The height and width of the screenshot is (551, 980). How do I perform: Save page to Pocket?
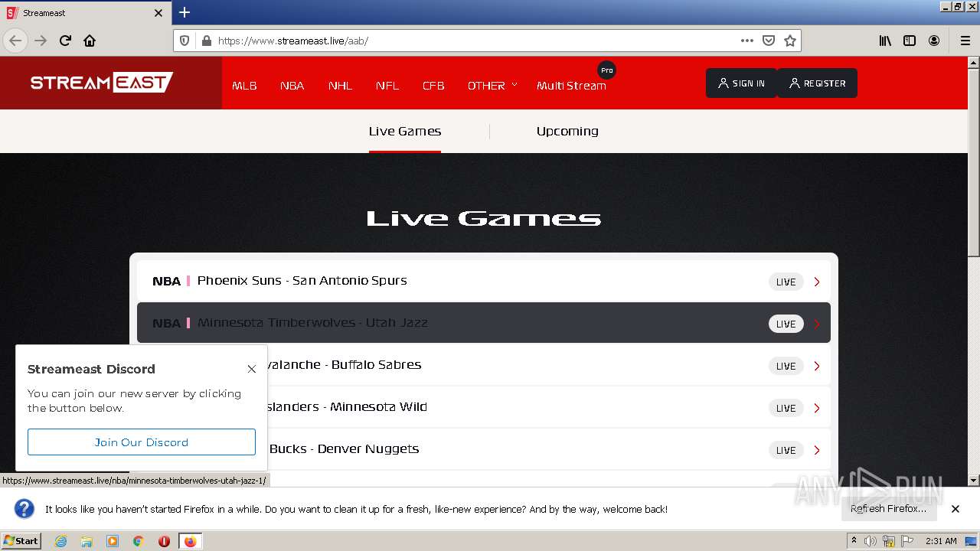coord(769,41)
